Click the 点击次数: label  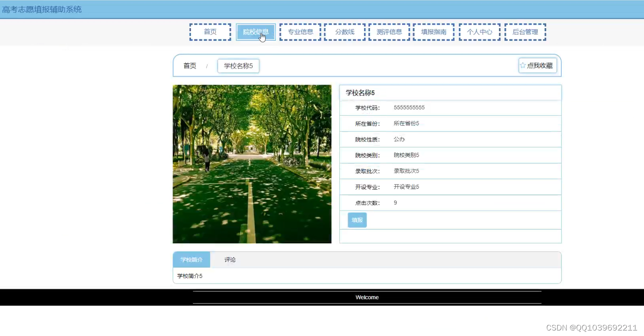[x=368, y=203]
